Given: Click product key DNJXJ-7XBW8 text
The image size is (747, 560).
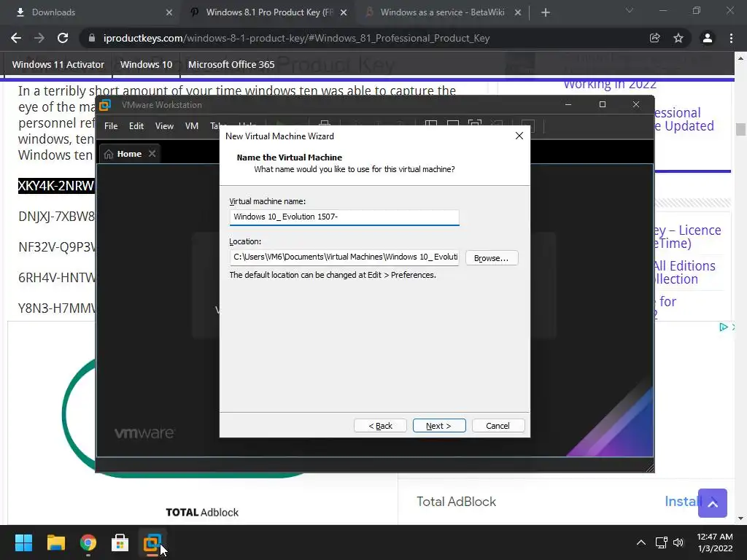Looking at the screenshot, I should 56,216.
